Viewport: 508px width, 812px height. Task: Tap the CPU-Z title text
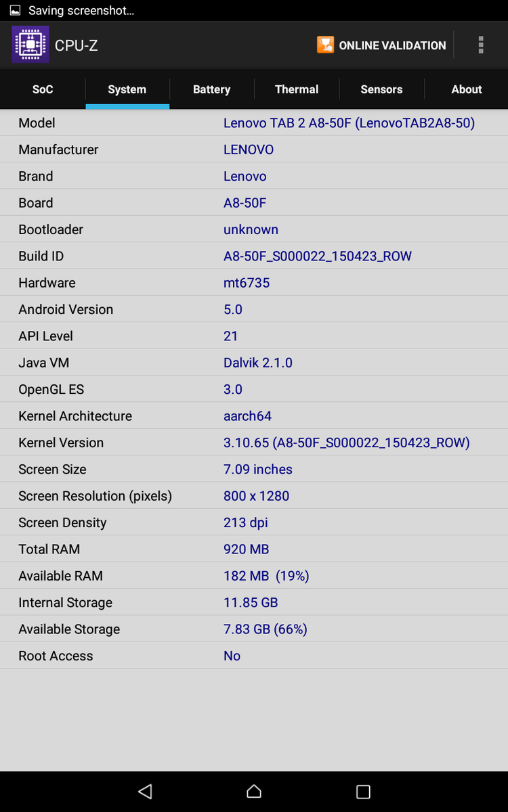pyautogui.click(x=77, y=45)
